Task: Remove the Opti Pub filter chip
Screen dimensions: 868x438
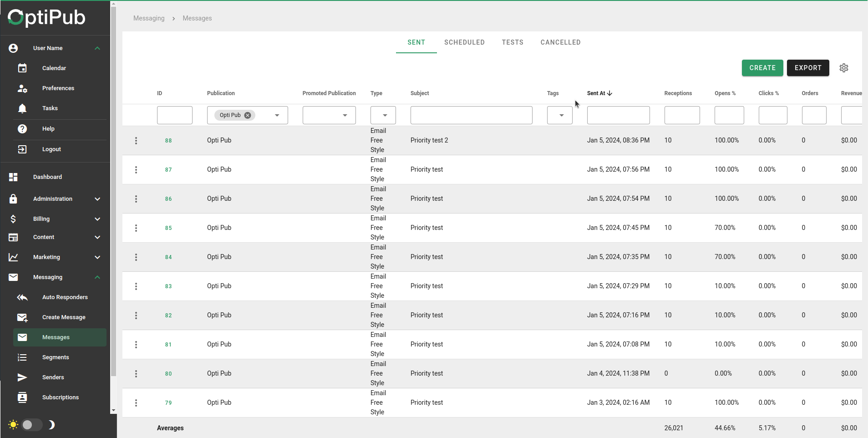Action: [x=248, y=115]
